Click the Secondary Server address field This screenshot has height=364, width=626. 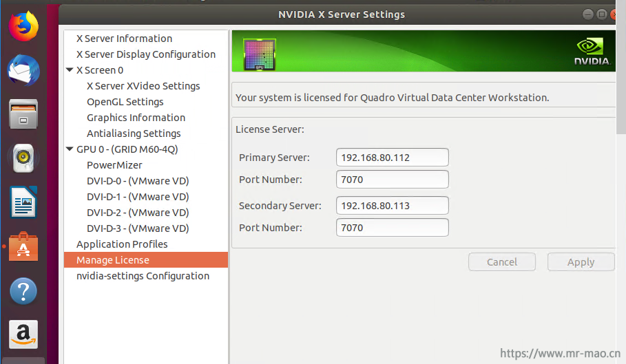pos(392,206)
